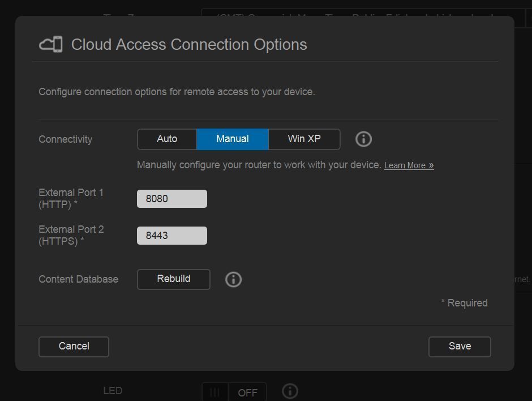The image size is (532, 401).
Task: Click the External Port 1 HTTP field
Action: click(x=172, y=199)
